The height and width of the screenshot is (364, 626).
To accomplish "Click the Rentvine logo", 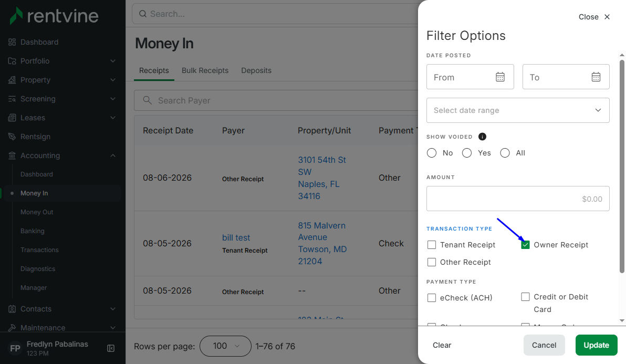I will 54,16.
